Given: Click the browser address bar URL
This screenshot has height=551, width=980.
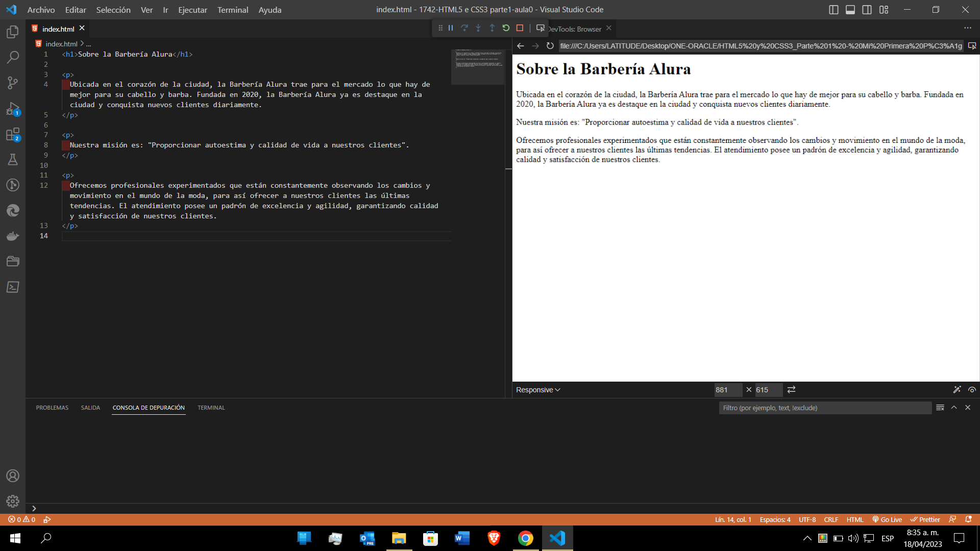Looking at the screenshot, I should (x=761, y=46).
